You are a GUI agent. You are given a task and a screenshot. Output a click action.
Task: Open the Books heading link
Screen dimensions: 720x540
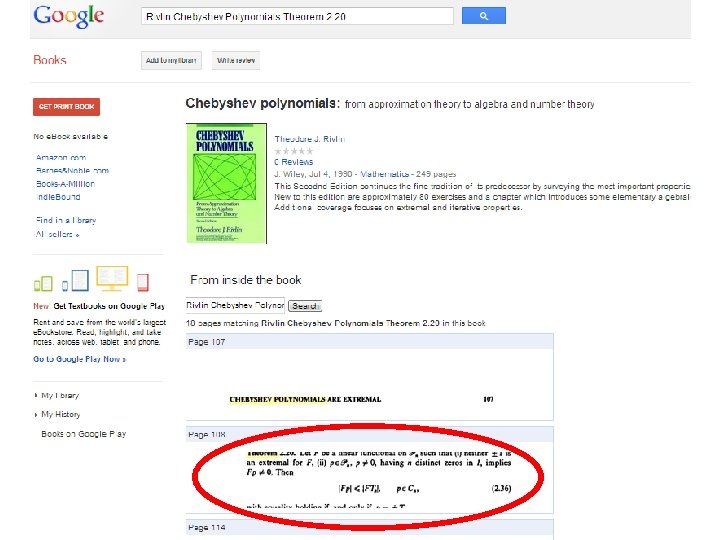click(x=50, y=60)
